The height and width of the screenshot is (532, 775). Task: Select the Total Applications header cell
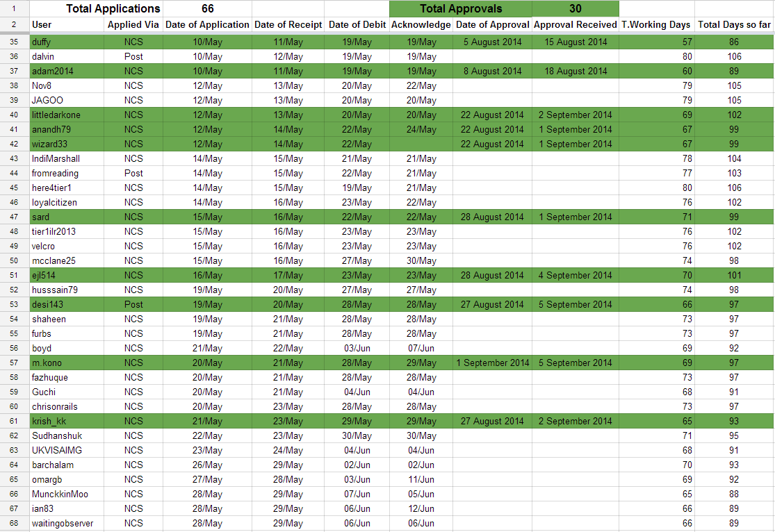point(113,9)
